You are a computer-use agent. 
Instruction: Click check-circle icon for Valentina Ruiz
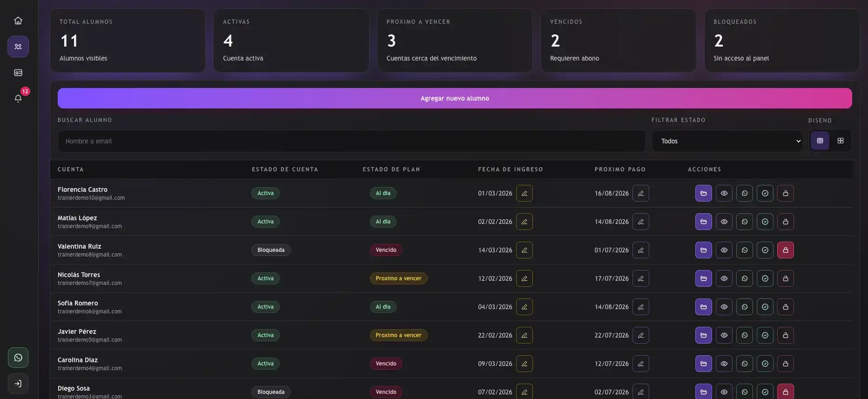pos(765,250)
